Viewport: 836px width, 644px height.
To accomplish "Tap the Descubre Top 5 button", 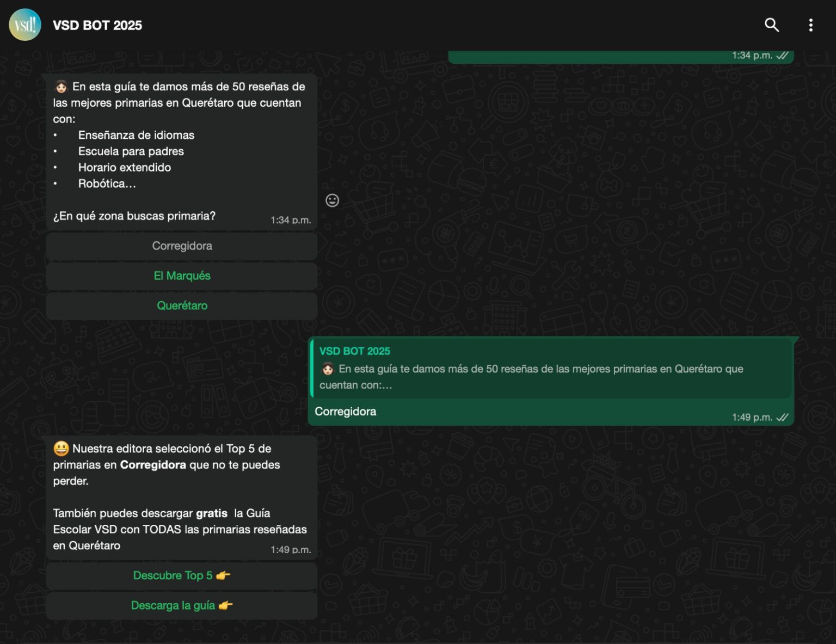I will (182, 576).
